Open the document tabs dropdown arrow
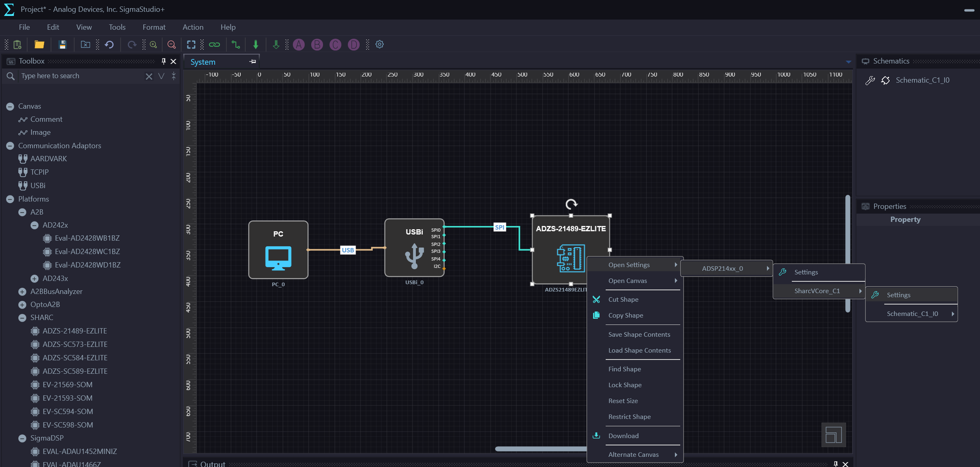980x467 pixels. (848, 62)
